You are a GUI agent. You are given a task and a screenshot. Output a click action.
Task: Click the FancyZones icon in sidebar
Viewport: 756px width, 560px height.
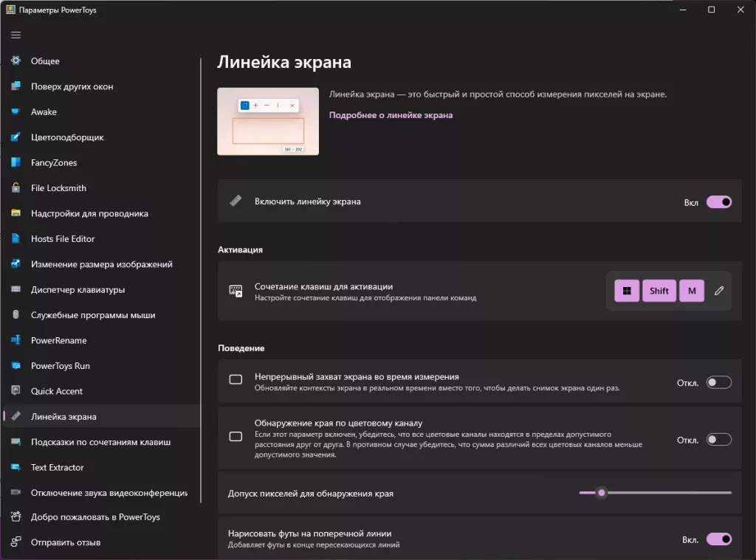(16, 162)
